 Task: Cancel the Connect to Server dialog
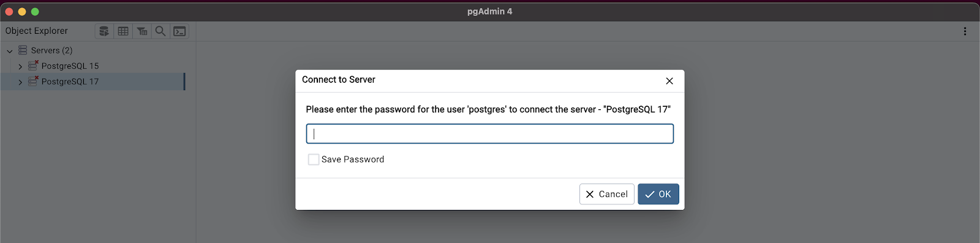tap(606, 194)
